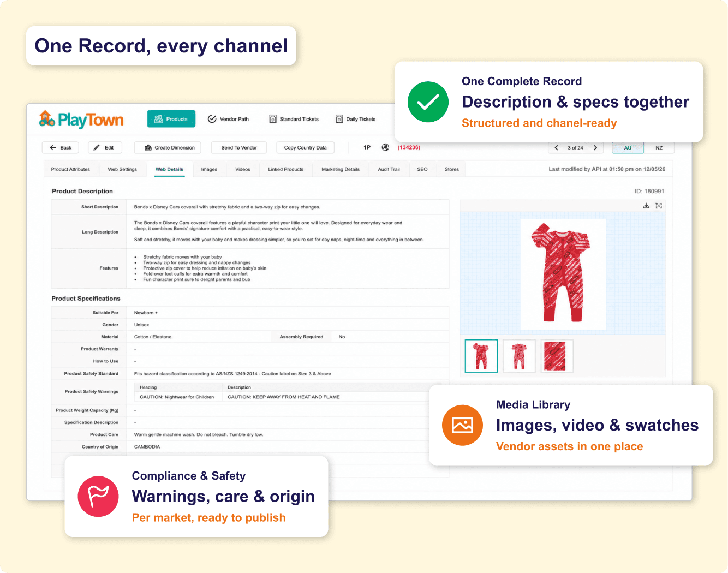Click the orange image icon on Media Library card
The image size is (728, 573).
[x=462, y=425]
